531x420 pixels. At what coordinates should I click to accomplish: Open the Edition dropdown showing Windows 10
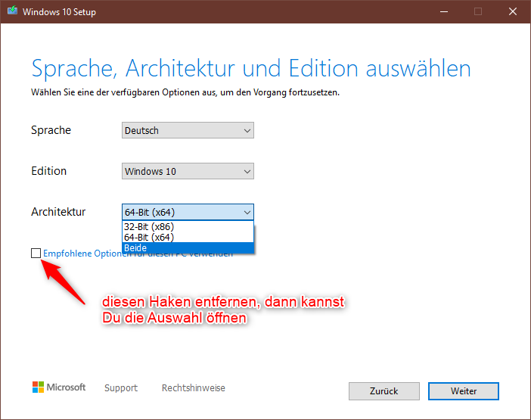point(188,171)
